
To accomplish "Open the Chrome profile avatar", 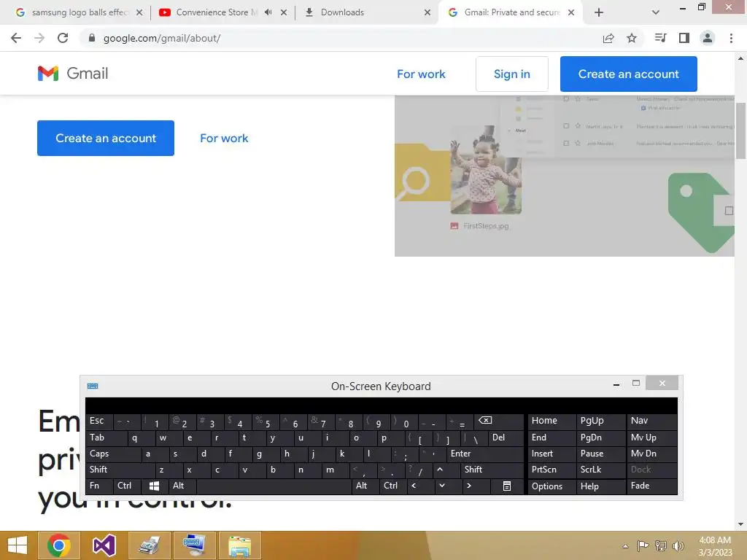I will click(708, 38).
